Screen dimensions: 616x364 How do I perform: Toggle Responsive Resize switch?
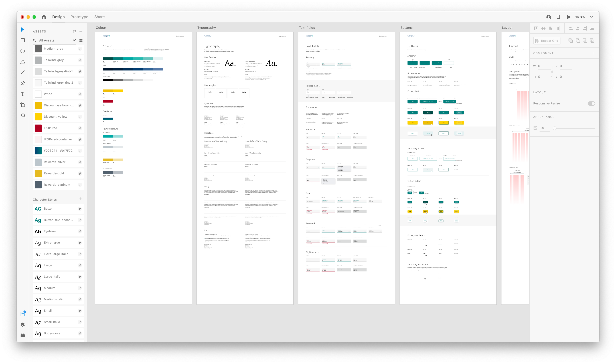pyautogui.click(x=591, y=104)
